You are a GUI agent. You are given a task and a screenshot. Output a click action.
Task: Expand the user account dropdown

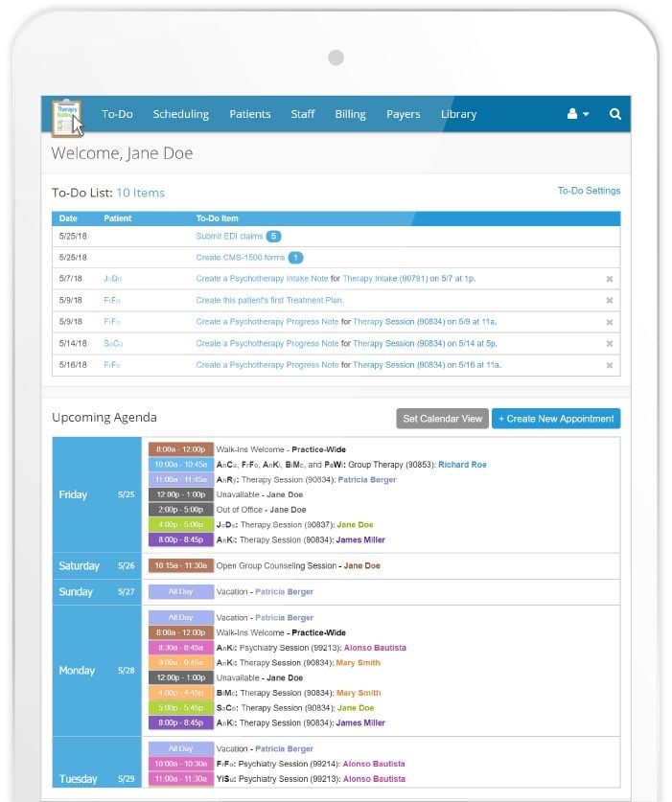point(577,114)
